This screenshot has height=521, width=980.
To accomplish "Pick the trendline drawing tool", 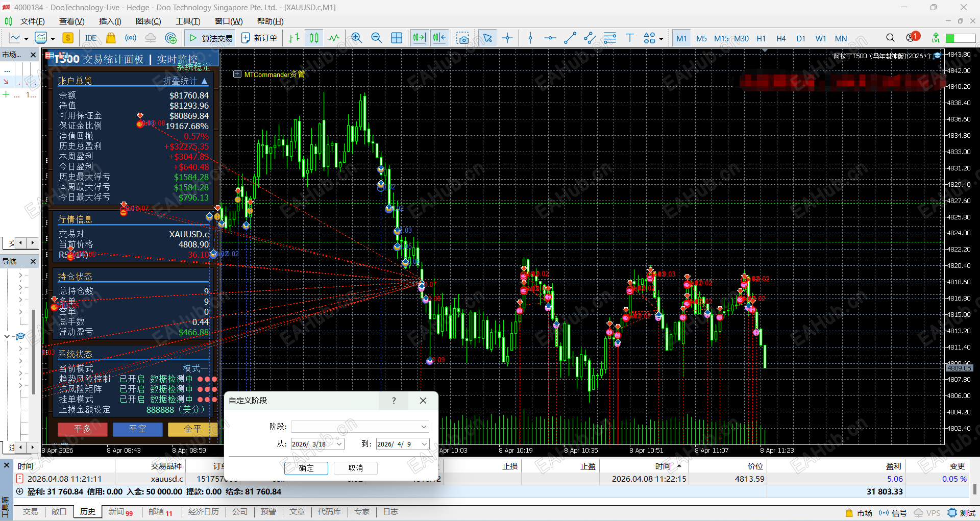I will pos(570,38).
